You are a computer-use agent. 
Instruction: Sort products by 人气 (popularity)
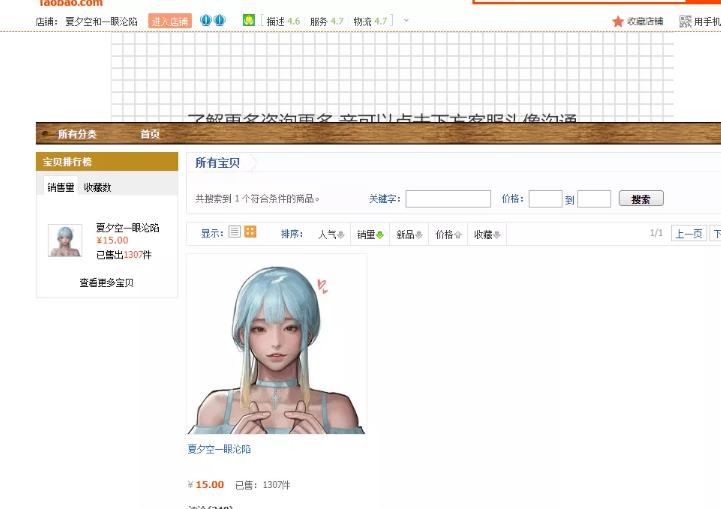[331, 234]
